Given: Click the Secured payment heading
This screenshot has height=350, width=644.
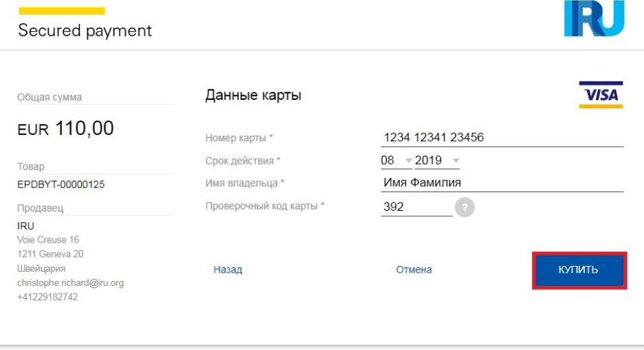Looking at the screenshot, I should (85, 31).
